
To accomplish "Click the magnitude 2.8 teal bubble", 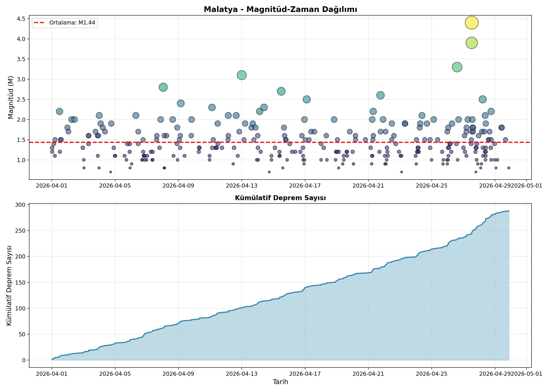I will pyautogui.click(x=163, y=87).
